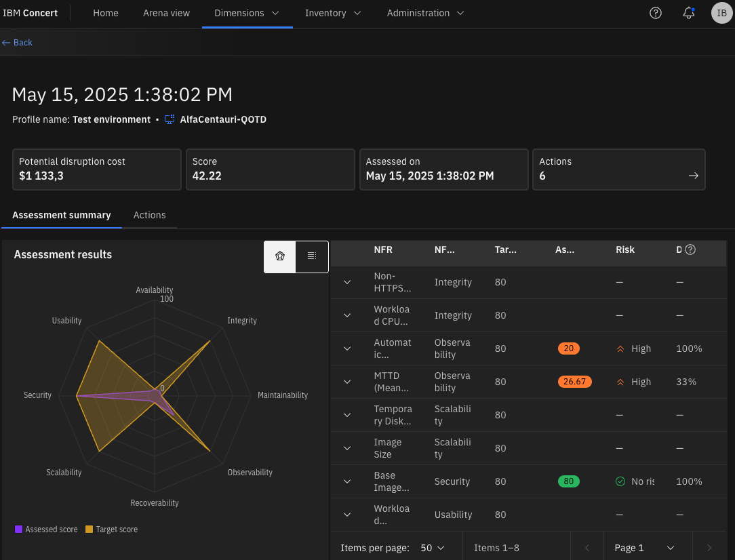Go to Home in navigation
Screen dimensions: 735x560
coord(106,13)
